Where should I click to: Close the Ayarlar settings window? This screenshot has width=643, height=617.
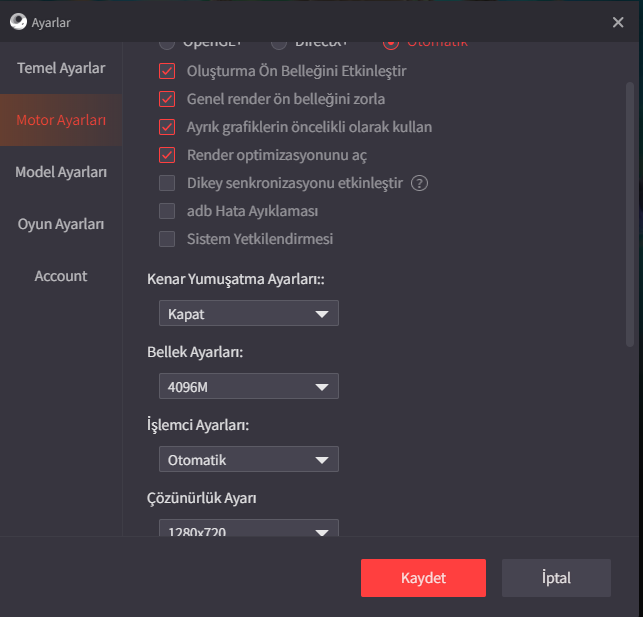618,22
